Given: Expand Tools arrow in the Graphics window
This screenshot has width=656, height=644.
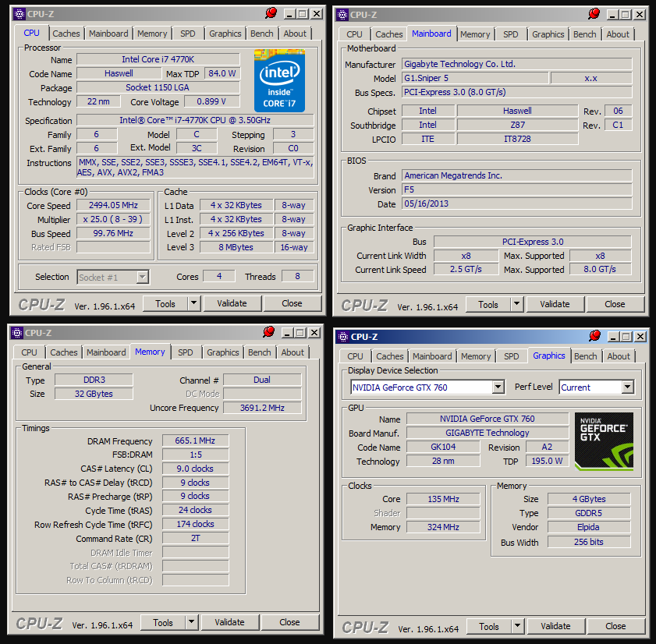Looking at the screenshot, I should click(517, 626).
